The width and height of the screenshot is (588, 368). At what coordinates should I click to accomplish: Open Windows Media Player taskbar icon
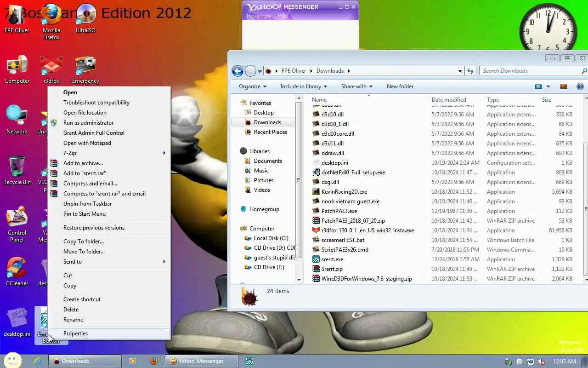click(133, 361)
